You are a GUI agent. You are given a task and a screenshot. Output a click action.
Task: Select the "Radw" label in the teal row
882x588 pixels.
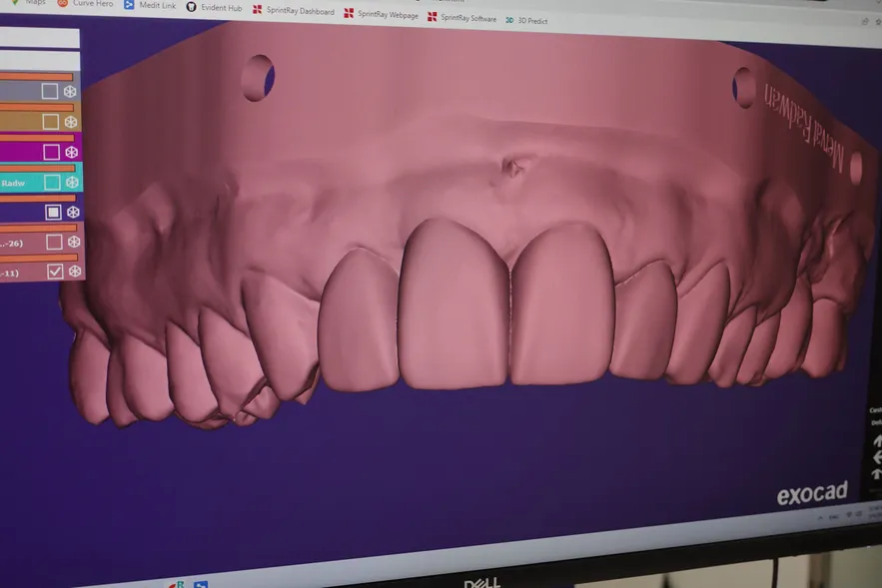[x=12, y=184]
